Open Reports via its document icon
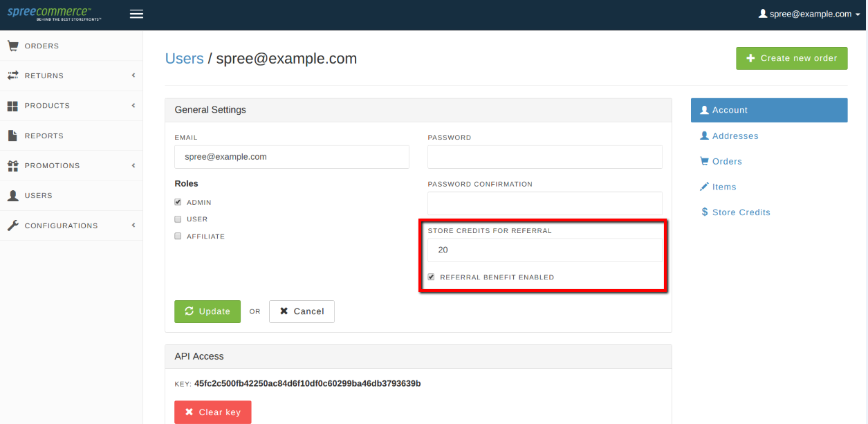 coord(12,135)
